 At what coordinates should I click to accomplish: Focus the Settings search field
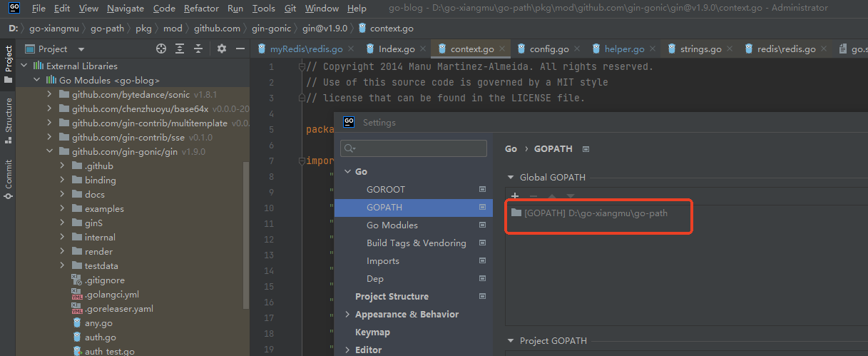414,148
